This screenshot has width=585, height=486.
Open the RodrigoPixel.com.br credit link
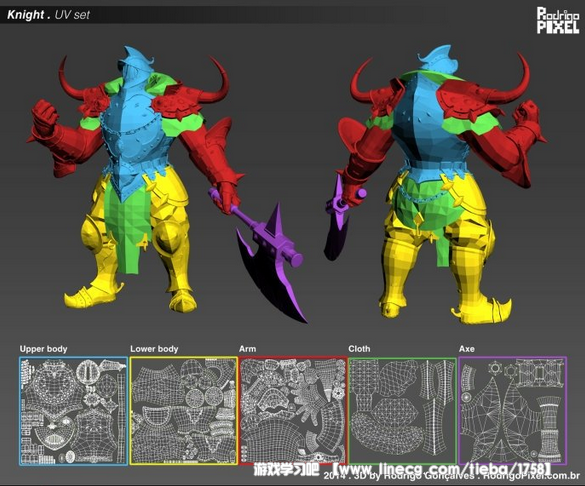point(532,476)
